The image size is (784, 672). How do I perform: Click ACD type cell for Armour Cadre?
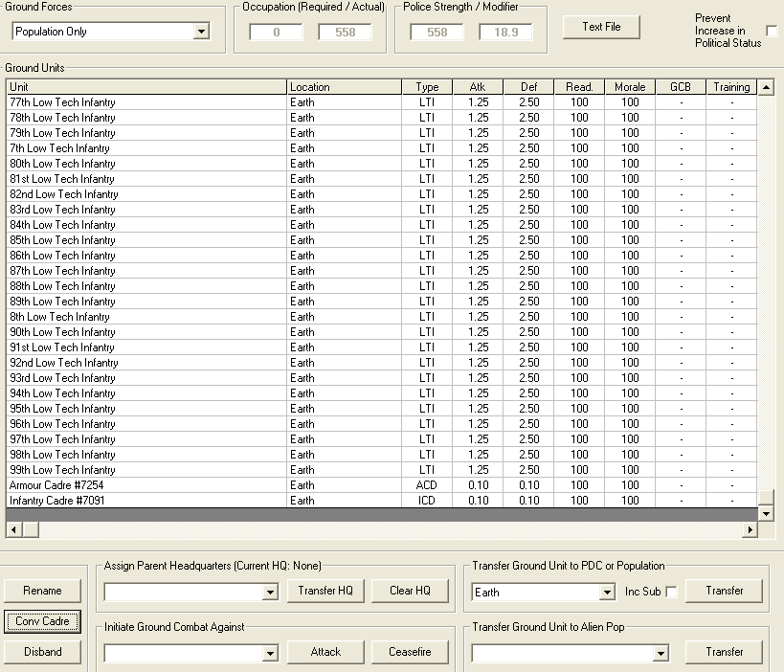427,485
